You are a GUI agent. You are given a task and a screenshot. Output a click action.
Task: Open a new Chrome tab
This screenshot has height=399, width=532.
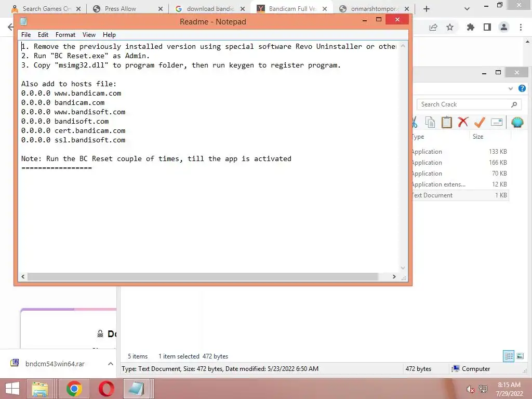point(427,9)
